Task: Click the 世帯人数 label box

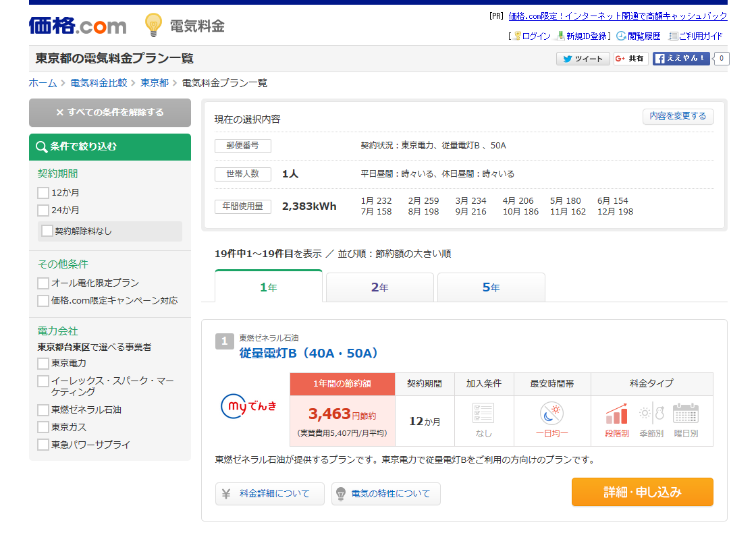Action: 242,174
